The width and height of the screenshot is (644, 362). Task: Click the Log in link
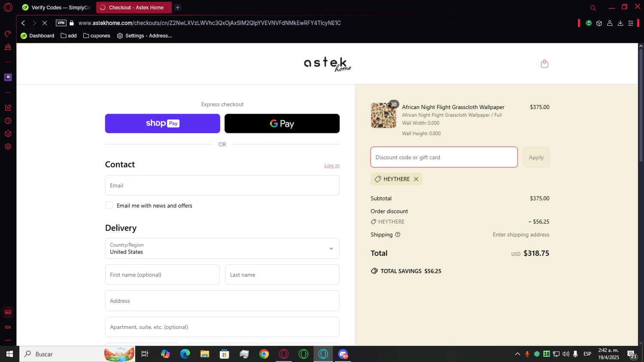332,166
